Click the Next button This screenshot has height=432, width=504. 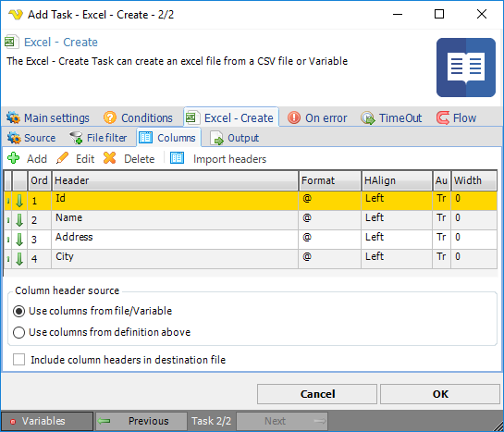282,421
